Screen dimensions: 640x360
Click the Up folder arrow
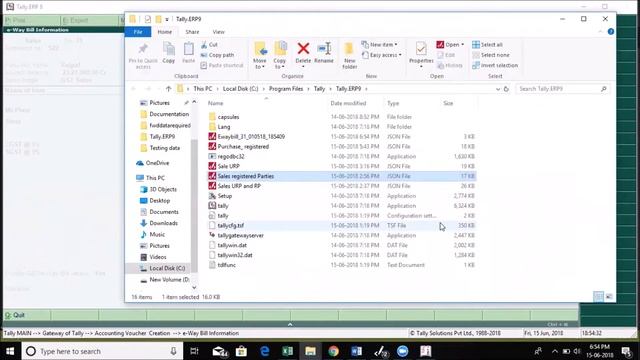point(168,89)
